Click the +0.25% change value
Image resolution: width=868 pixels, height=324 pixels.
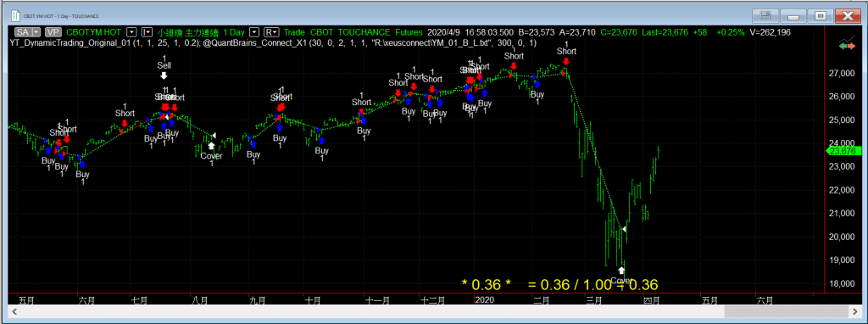coord(730,32)
